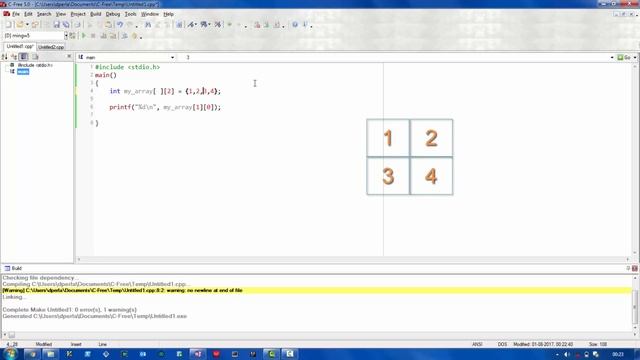Select the #include stdio.h tree item

[x=35, y=65]
